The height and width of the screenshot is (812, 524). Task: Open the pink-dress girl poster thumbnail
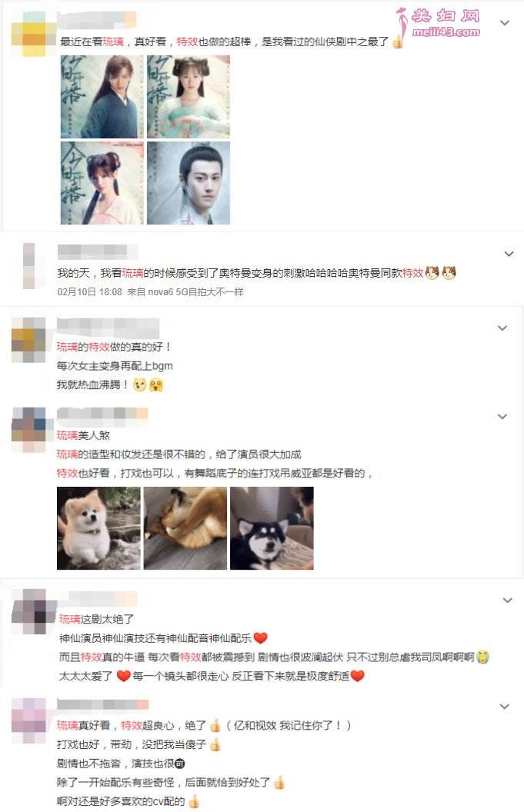(x=102, y=183)
